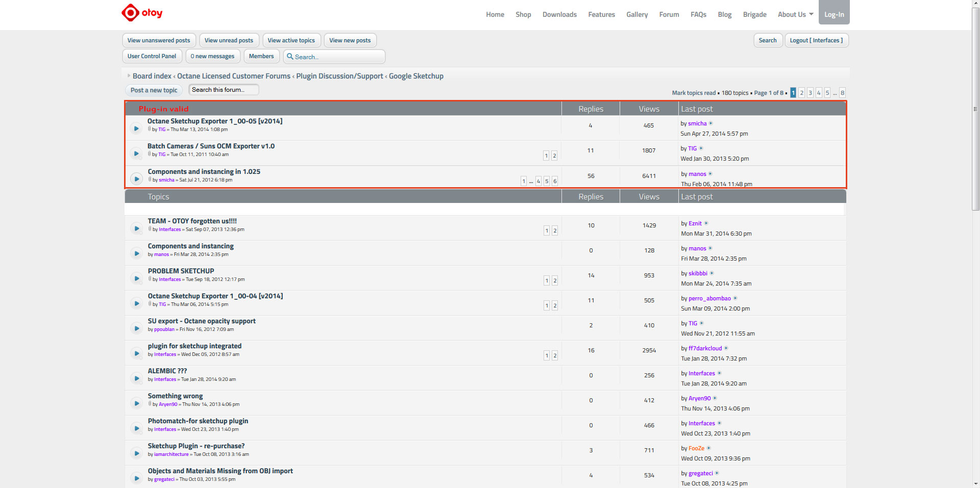Screen dimensions: 980x488
Task: Expand the About Us dropdown menu
Action: [796, 14]
